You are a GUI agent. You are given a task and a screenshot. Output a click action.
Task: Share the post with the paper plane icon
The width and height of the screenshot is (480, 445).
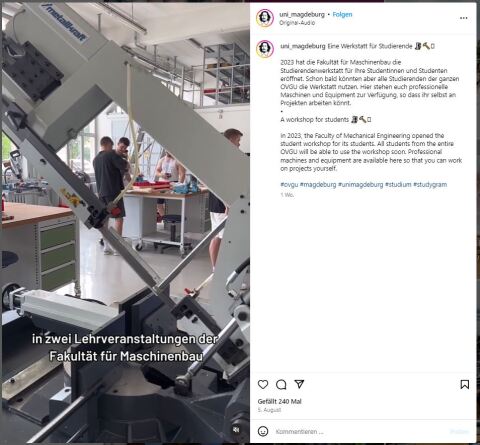click(299, 384)
